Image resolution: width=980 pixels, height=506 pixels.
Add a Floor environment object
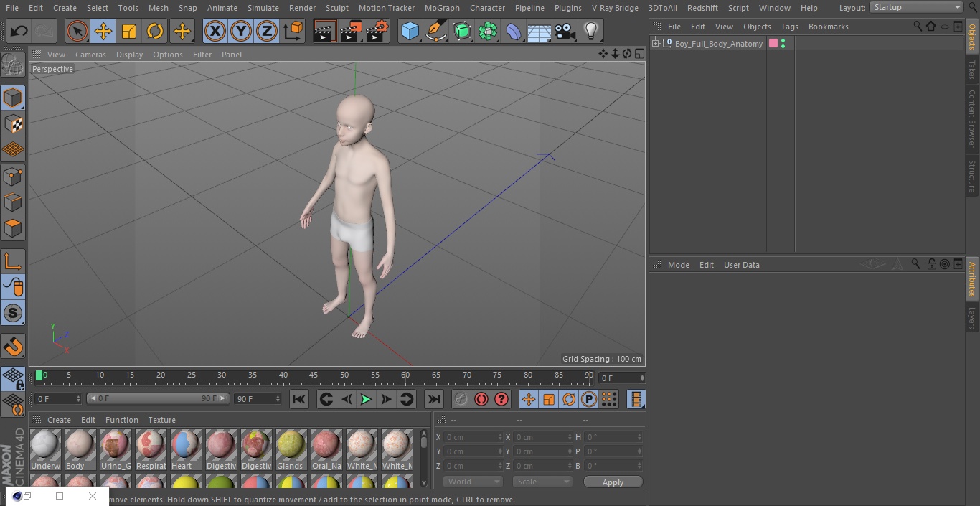[540, 32]
